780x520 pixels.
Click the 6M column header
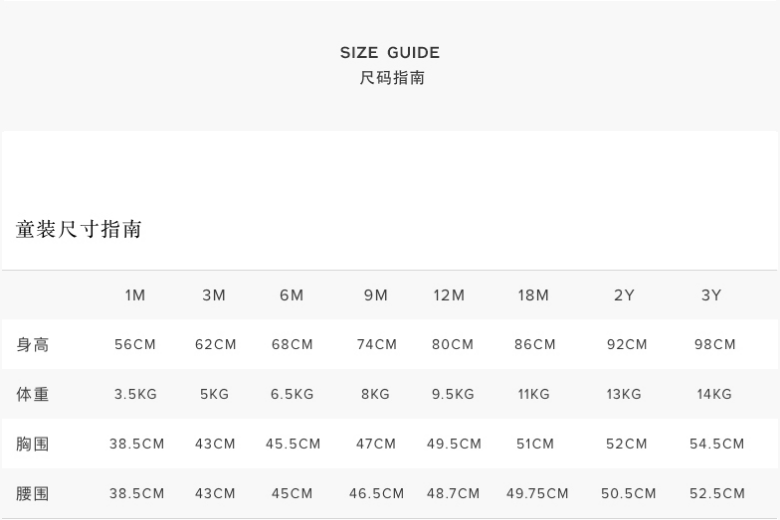(292, 295)
